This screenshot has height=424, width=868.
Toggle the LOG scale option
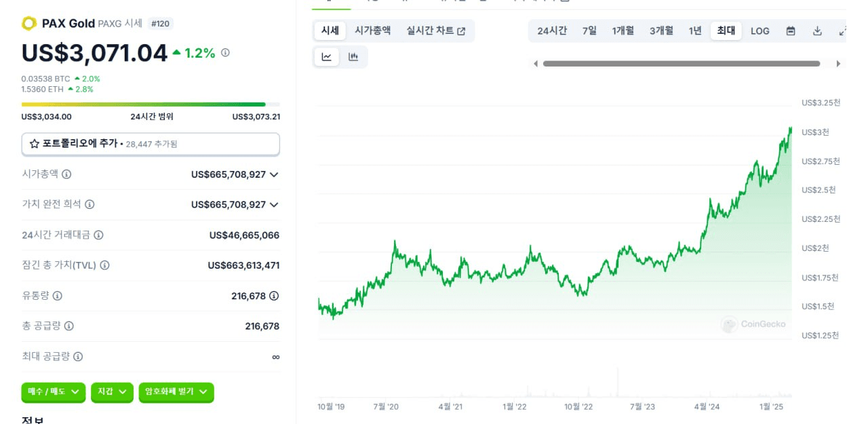(x=760, y=31)
